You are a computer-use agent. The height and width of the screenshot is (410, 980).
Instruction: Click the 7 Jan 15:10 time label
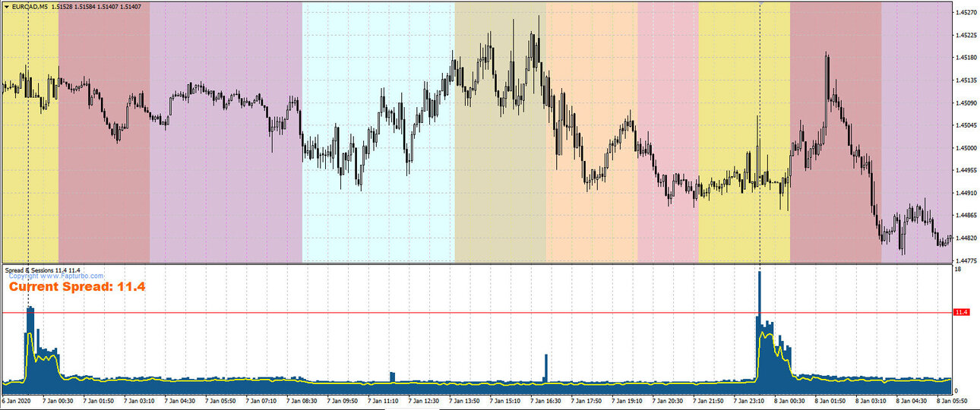pos(505,401)
